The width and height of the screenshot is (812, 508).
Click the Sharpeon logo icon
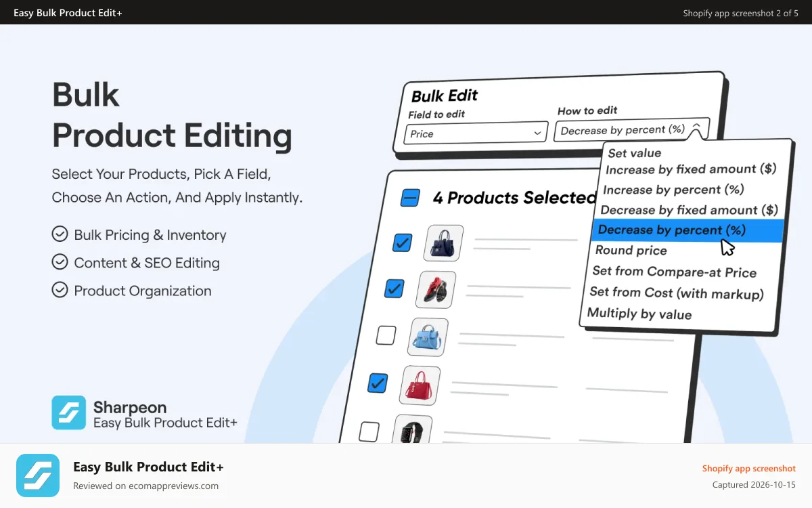tap(69, 412)
